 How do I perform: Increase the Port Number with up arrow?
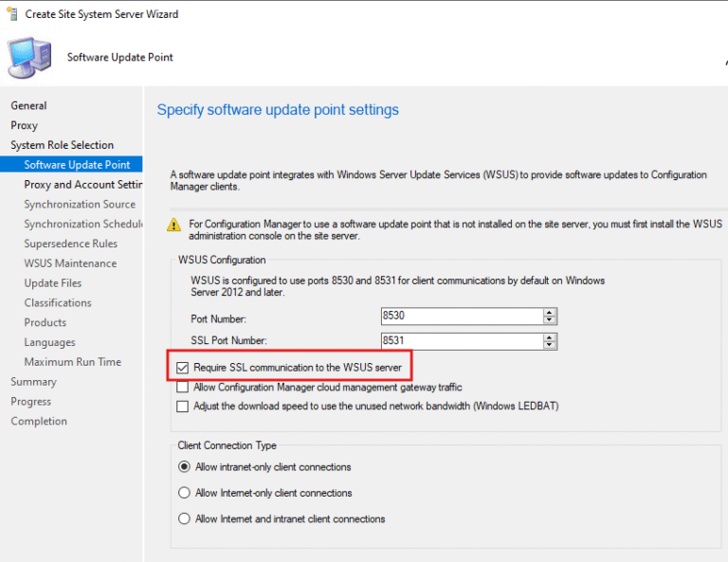click(x=549, y=312)
